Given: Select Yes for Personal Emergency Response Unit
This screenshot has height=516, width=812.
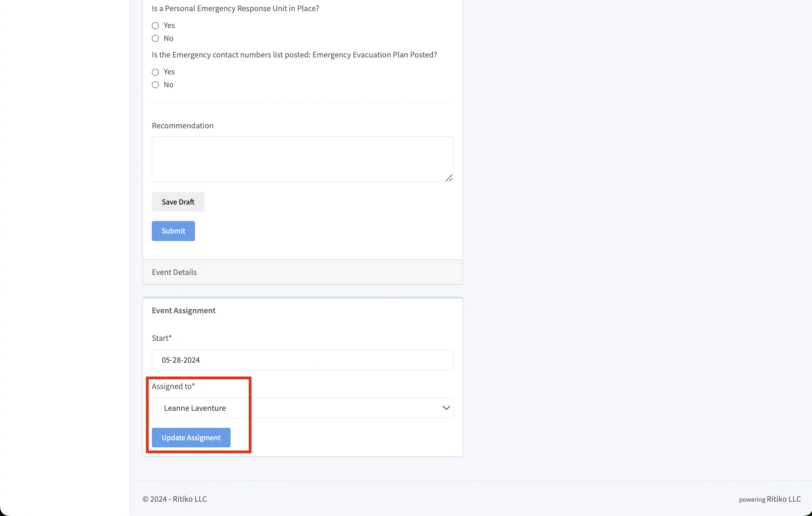Looking at the screenshot, I should [155, 26].
